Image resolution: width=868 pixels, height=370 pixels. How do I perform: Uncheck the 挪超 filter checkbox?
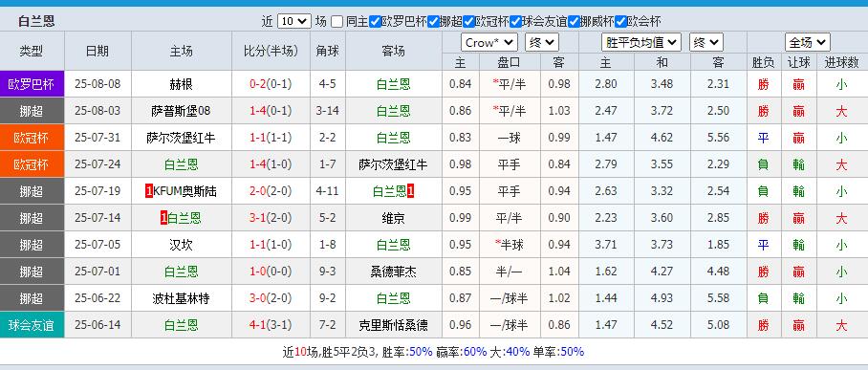[x=433, y=22]
